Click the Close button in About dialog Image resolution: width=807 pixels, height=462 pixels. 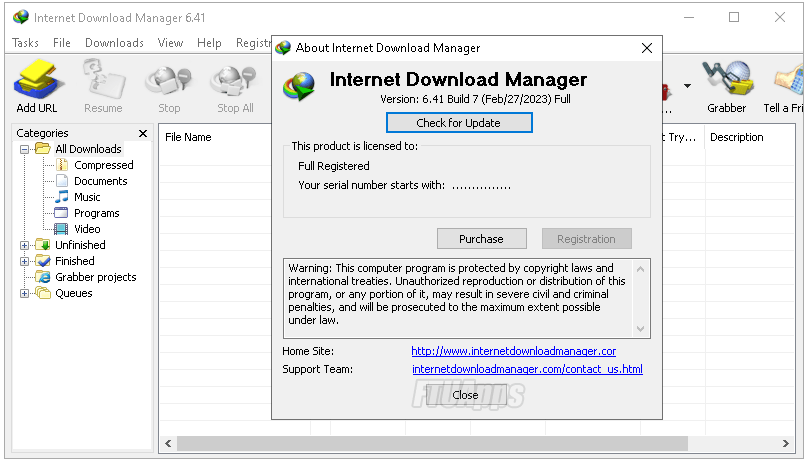(466, 395)
